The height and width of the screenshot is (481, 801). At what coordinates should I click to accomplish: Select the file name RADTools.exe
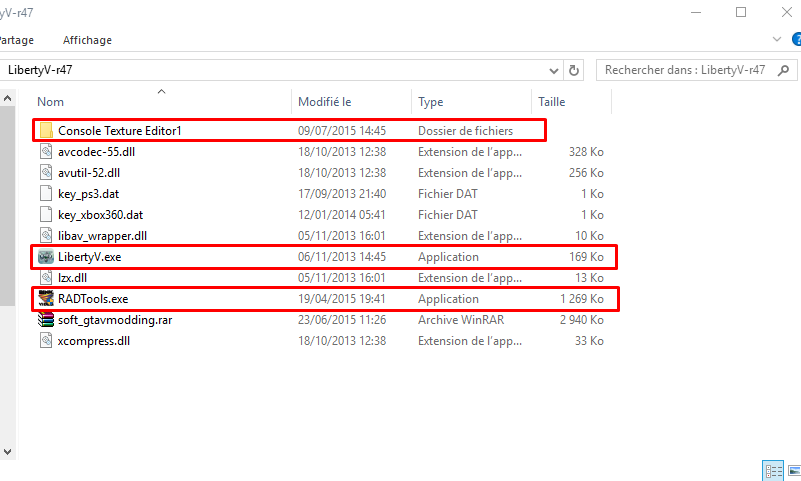pos(93,299)
